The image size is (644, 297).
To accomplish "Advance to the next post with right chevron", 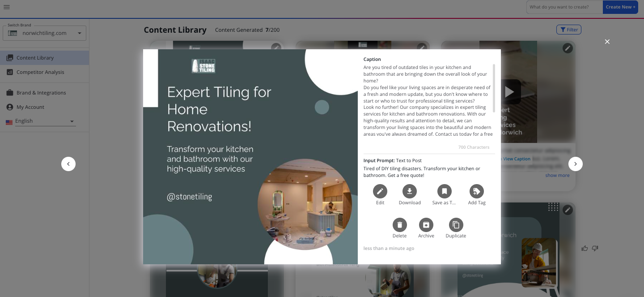I will point(576,164).
